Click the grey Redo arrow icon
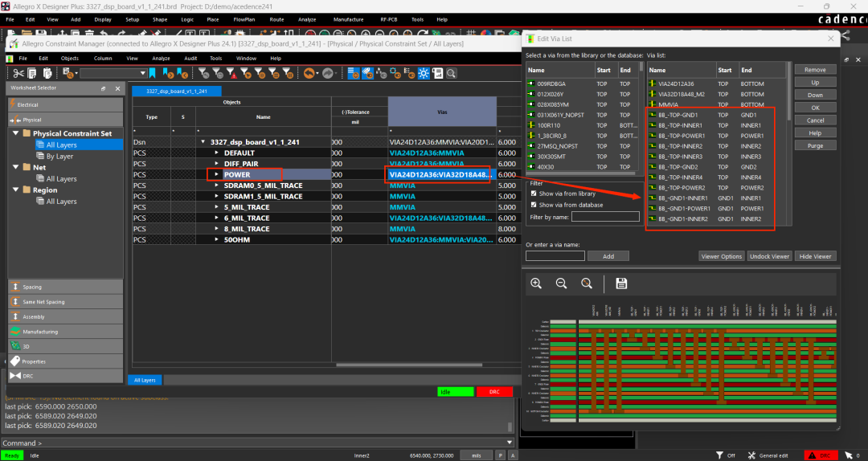This screenshot has height=461, width=868. point(328,73)
